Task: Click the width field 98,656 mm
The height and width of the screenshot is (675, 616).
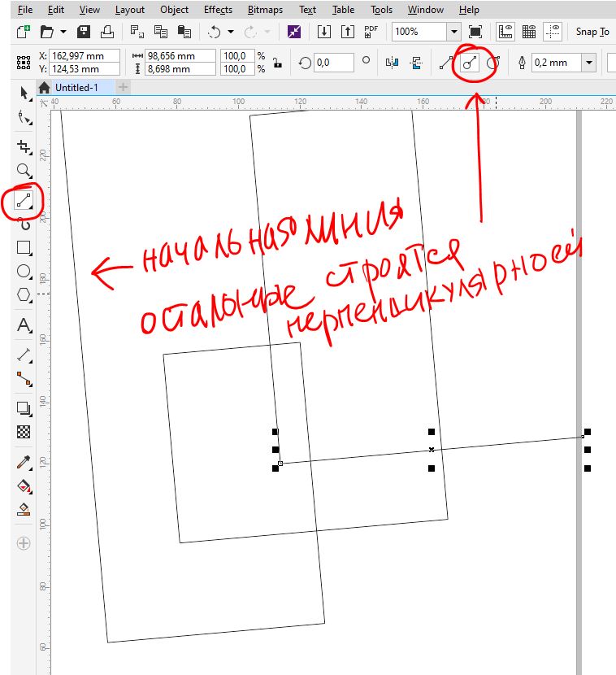Action: click(180, 56)
